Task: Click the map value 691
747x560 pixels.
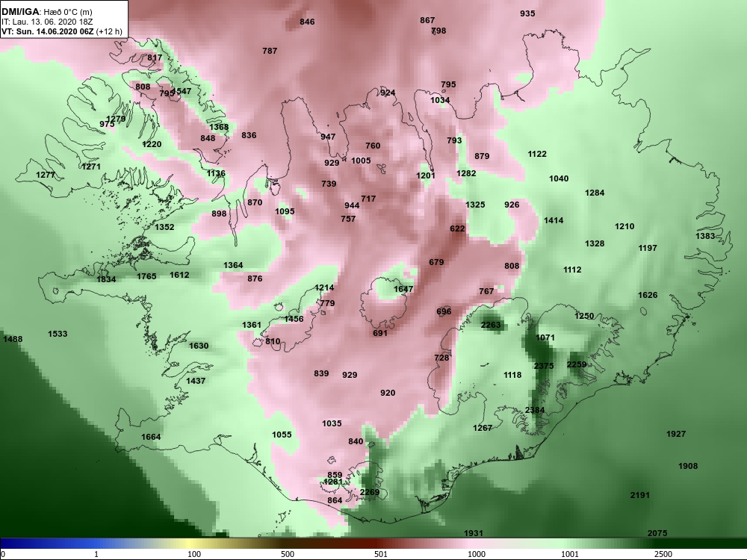Action: (380, 333)
